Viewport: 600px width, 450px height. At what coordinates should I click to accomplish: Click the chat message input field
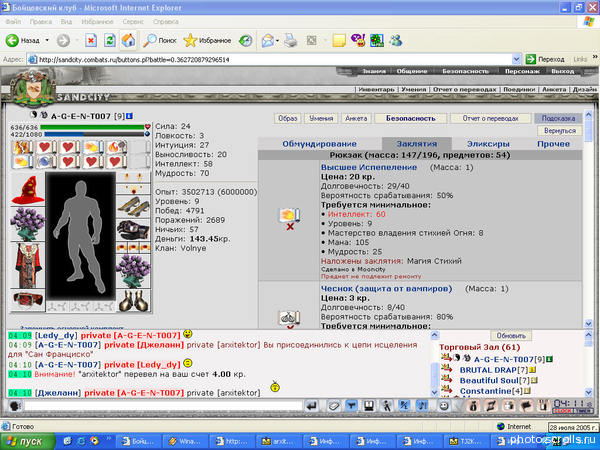(163, 406)
